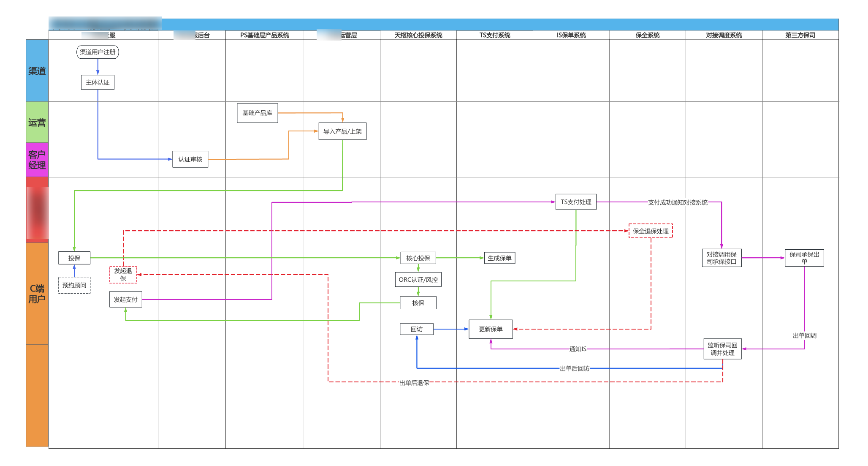Click the 主体认证 process box
The height and width of the screenshot is (466, 868).
pos(98,82)
